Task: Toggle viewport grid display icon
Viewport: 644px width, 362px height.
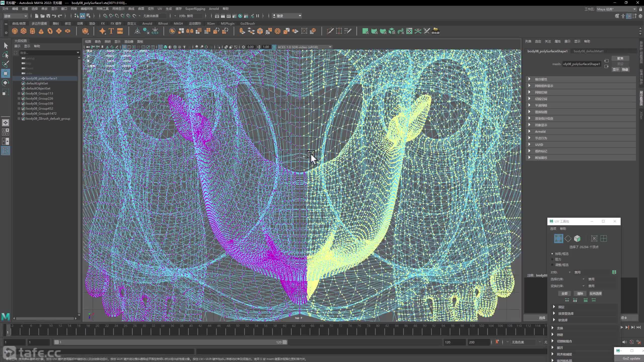Action: click(124, 47)
